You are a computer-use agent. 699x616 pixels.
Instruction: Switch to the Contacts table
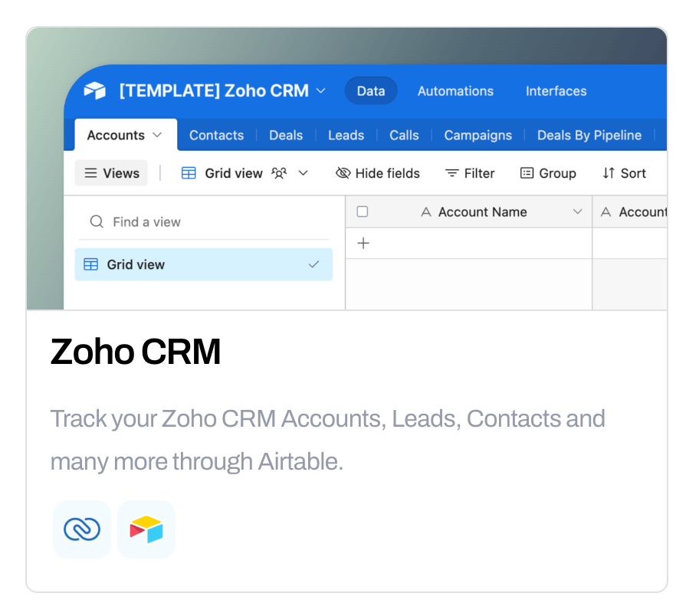[x=216, y=135]
